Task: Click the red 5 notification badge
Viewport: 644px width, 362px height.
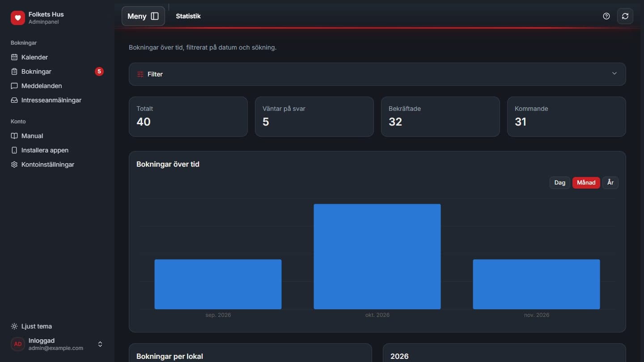Action: pos(99,72)
